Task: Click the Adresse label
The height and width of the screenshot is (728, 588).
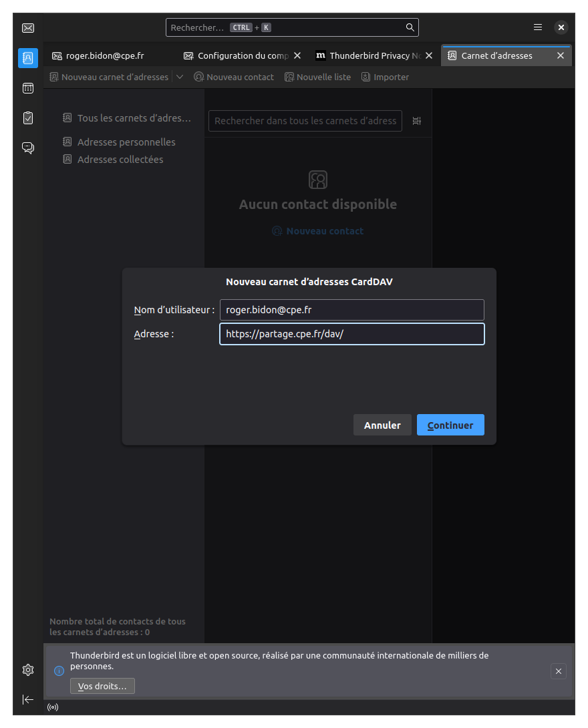Action: (x=154, y=334)
